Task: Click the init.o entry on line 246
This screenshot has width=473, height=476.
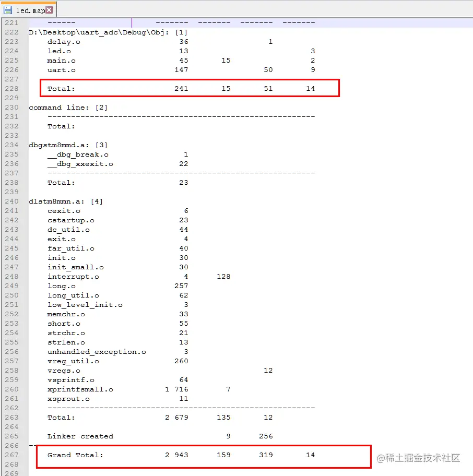Action: tap(61, 258)
